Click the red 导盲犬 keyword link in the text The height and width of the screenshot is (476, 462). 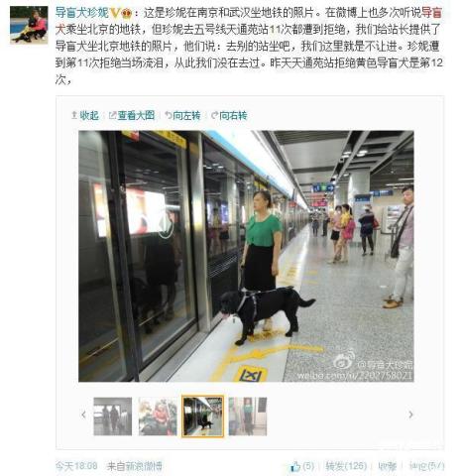click(432, 13)
